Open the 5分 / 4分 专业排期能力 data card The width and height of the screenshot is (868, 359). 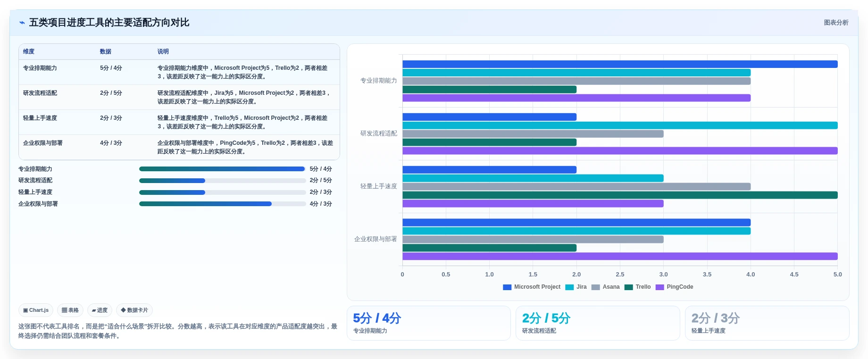[429, 323]
